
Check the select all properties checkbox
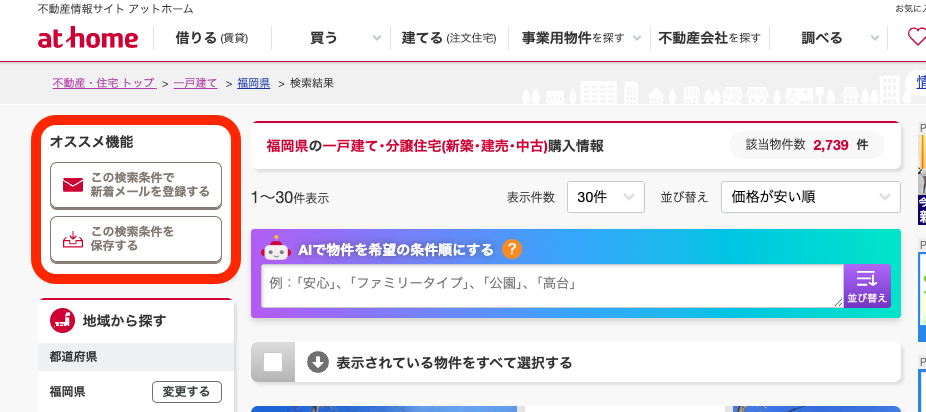273,363
